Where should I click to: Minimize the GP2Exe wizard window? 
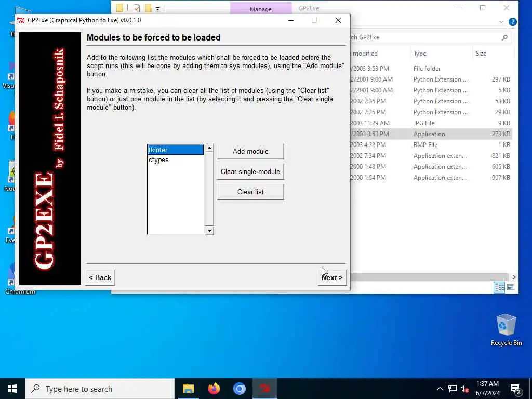[x=291, y=20]
